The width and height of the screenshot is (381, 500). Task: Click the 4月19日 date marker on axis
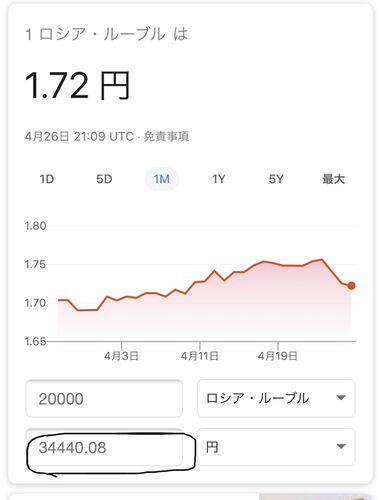click(277, 356)
